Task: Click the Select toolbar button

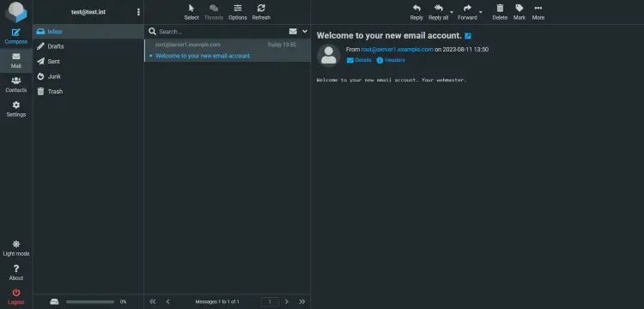Action: coord(191,12)
